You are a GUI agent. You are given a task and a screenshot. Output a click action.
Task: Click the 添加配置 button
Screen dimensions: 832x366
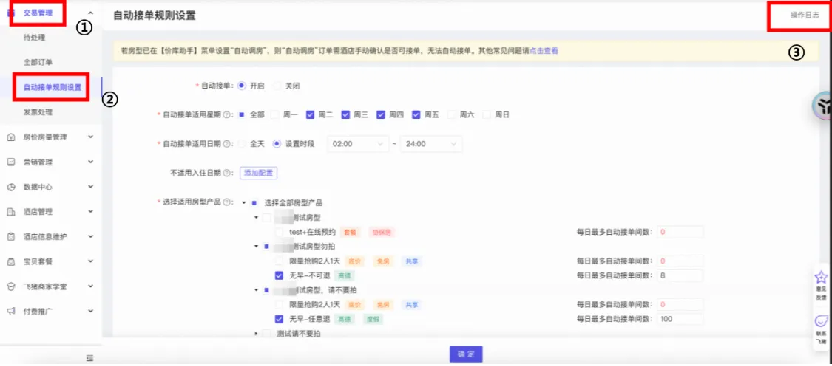click(x=259, y=173)
